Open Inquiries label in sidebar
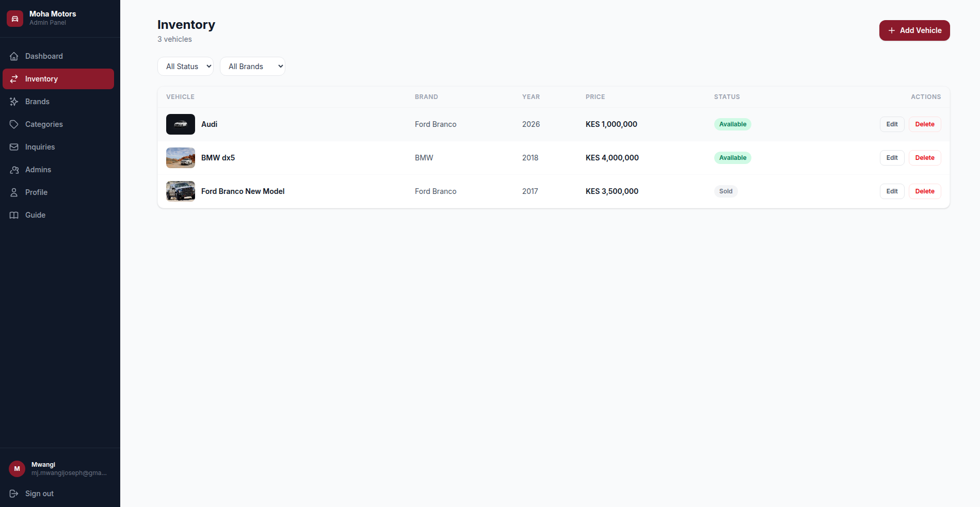980x507 pixels. tap(40, 147)
